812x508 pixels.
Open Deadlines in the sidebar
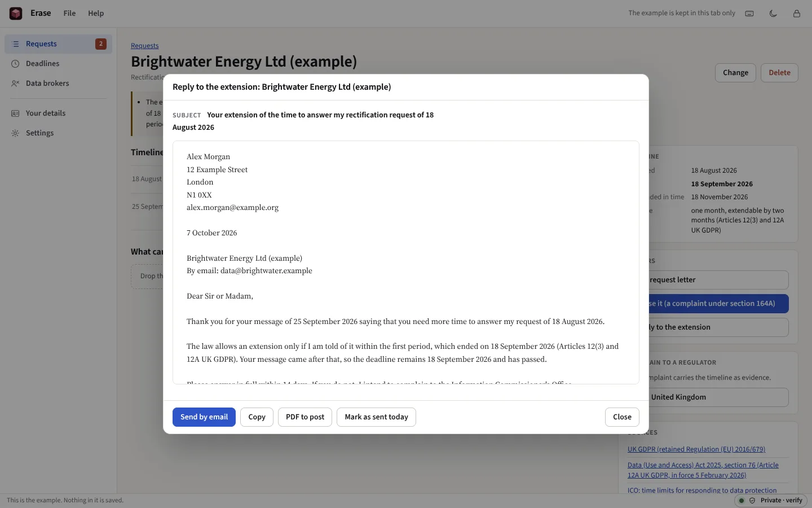59,64
